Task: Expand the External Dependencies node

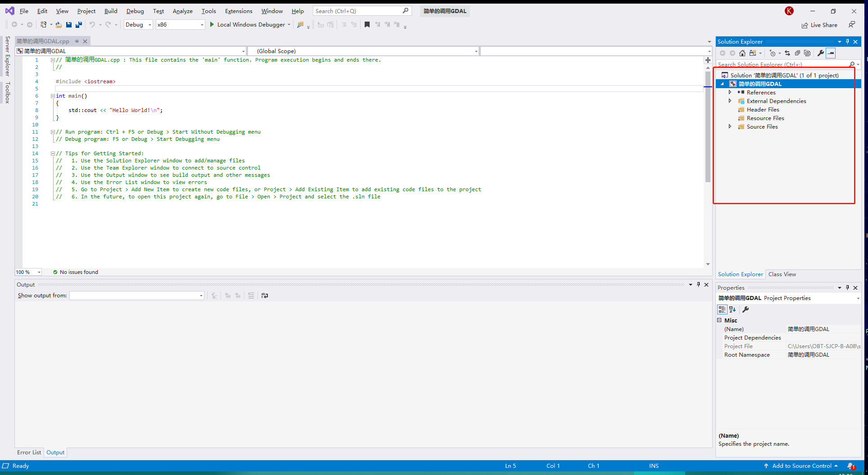Action: point(730,101)
